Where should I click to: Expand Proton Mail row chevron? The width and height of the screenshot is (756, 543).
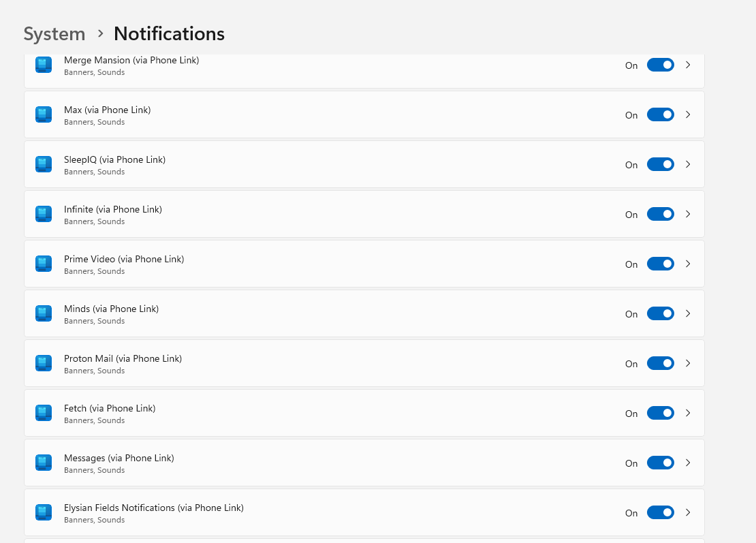click(x=688, y=362)
